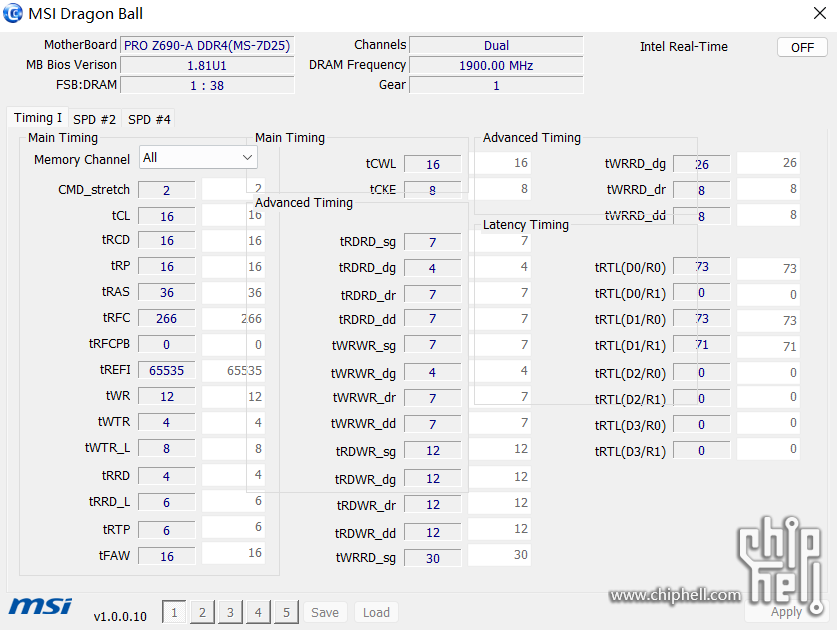Click the tWRWR_dd value field
This screenshot has height=630, width=837.
point(432,424)
